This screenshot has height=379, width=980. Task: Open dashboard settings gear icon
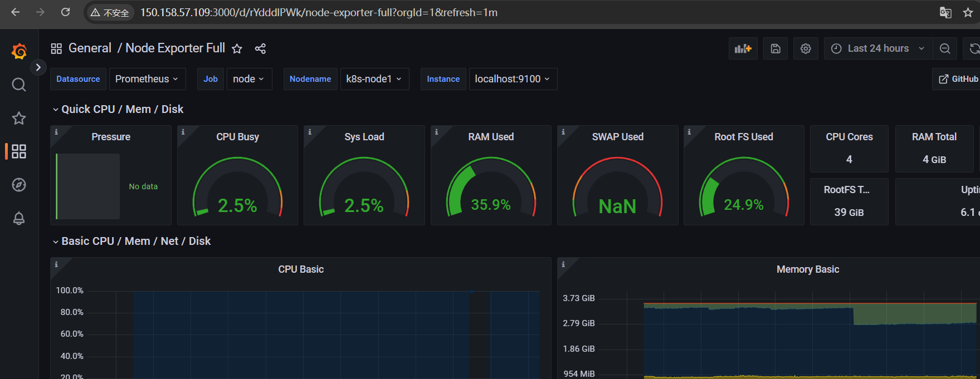coord(806,48)
